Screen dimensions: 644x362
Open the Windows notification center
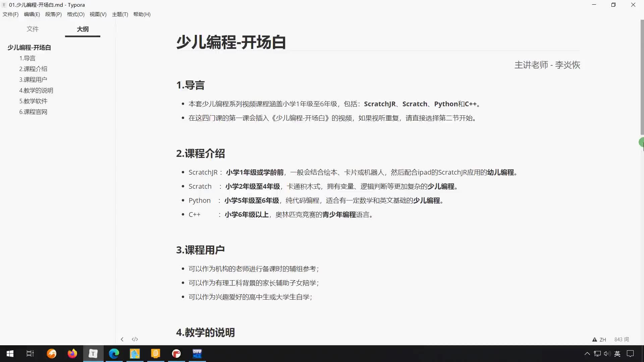[630, 354]
